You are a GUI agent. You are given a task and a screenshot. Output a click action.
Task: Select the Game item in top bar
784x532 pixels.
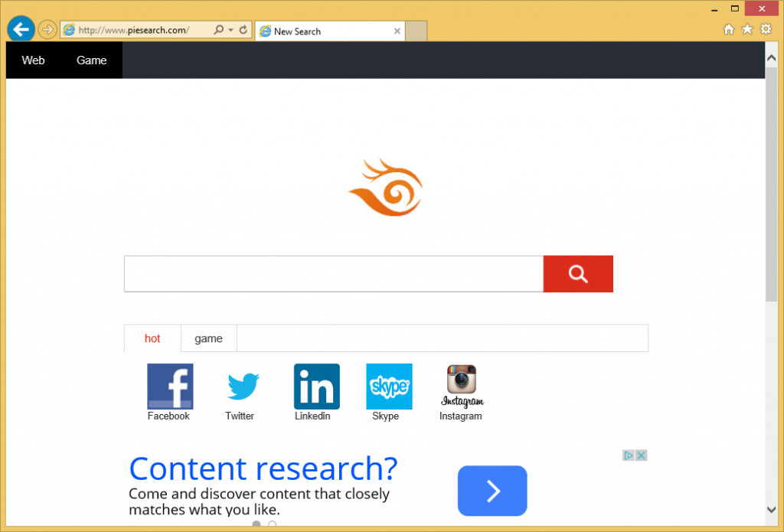tap(91, 60)
